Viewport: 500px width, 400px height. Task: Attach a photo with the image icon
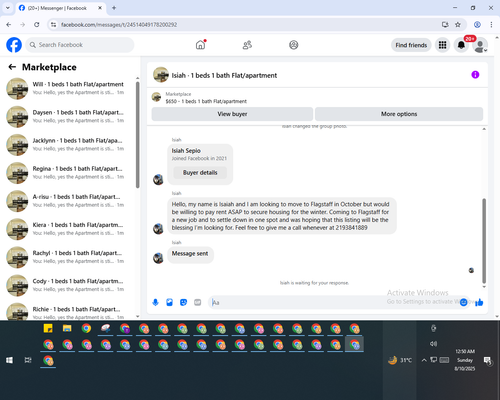click(x=169, y=302)
